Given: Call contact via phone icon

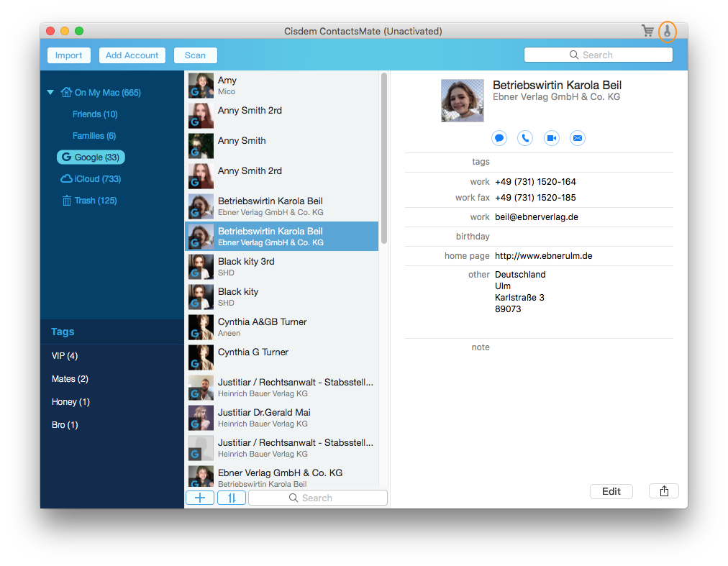Looking at the screenshot, I should (x=525, y=138).
